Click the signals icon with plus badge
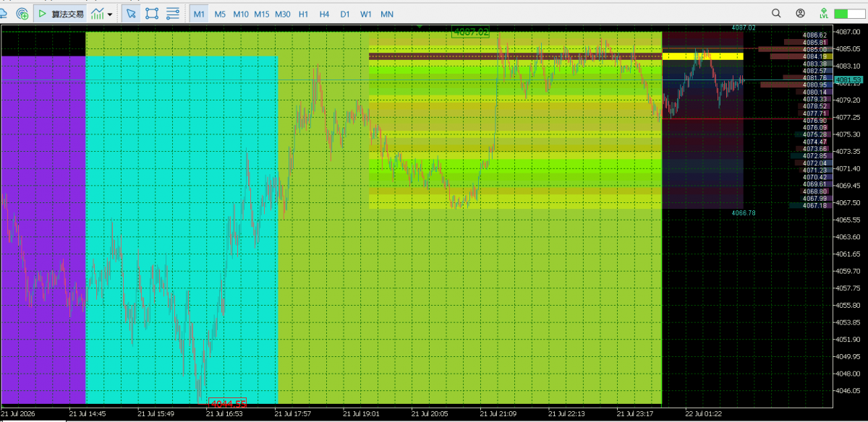868x422 pixels. pyautogui.click(x=22, y=14)
